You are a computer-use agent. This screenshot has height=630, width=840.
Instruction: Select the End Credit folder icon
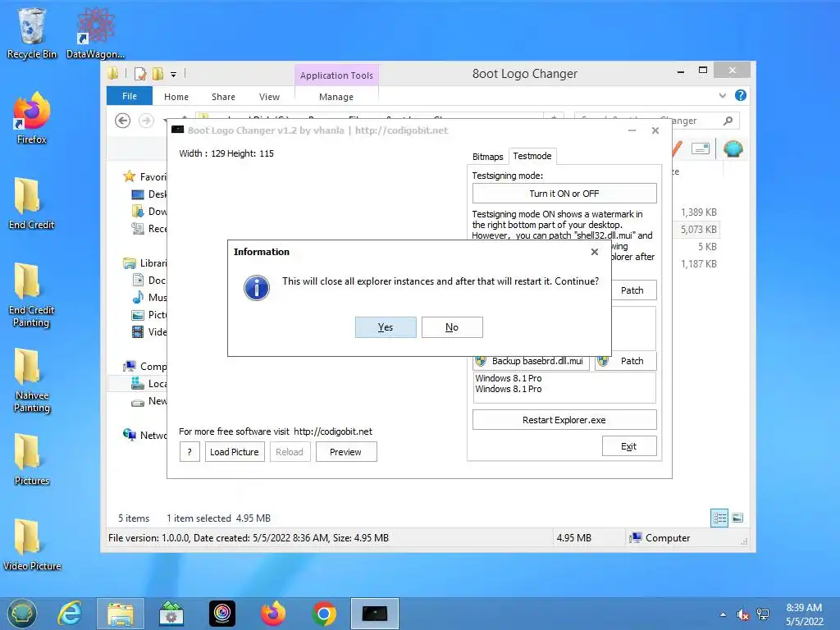pyautogui.click(x=32, y=203)
